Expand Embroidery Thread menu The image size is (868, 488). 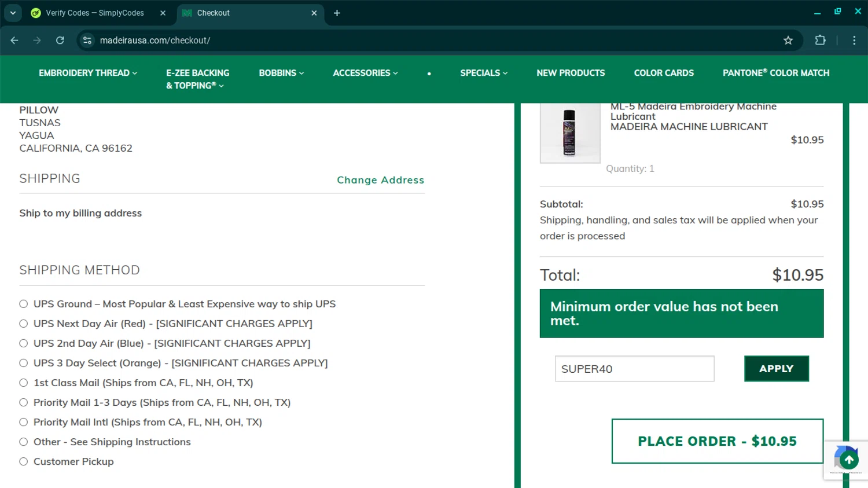[88, 73]
